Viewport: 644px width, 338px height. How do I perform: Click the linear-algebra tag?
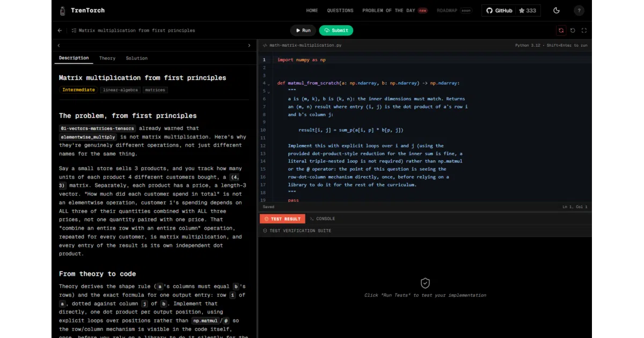(x=120, y=90)
